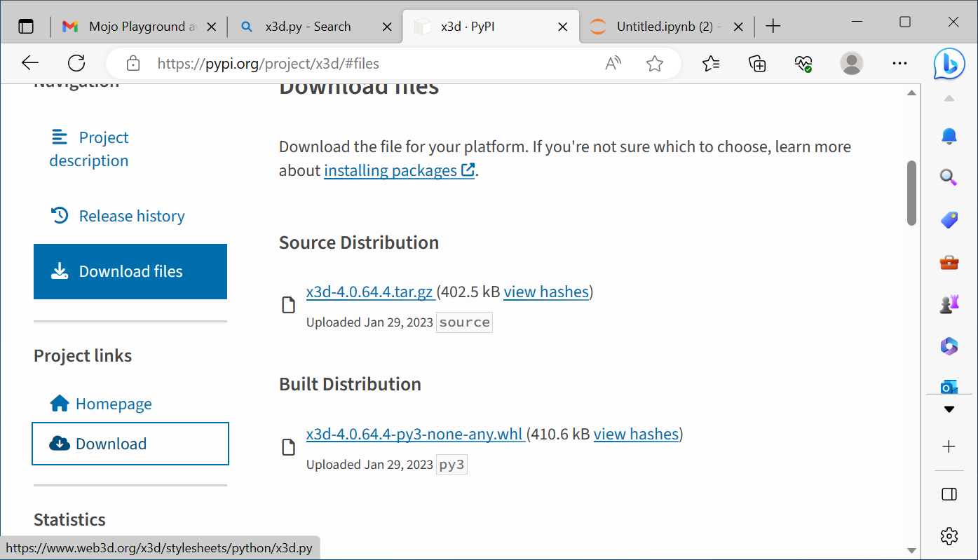Open the Microsoft 365 sidebar icon
The image size is (978, 560).
pos(949,346)
